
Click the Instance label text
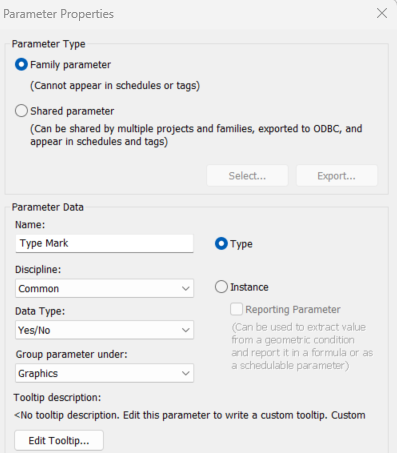[249, 287]
